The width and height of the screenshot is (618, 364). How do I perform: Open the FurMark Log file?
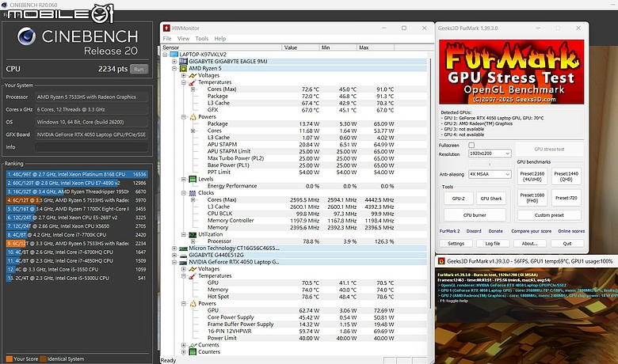click(x=492, y=244)
